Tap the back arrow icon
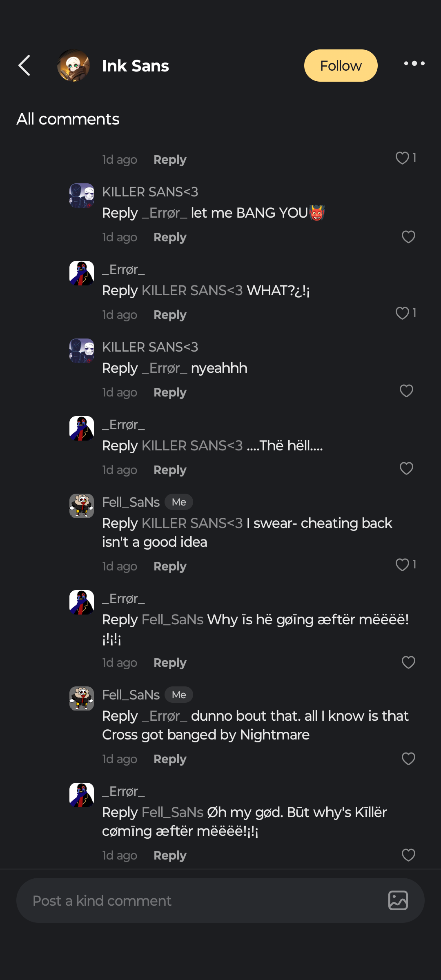The image size is (441, 980). 24,66
